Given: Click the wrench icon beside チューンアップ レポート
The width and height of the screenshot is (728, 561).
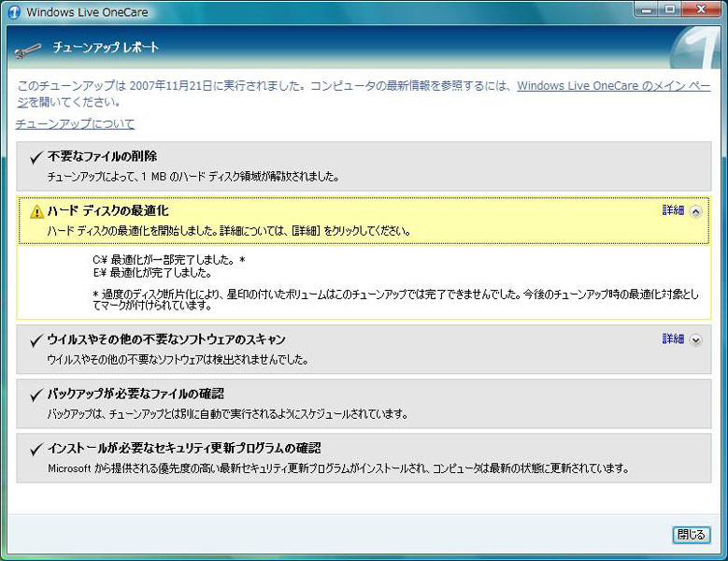Looking at the screenshot, I should [x=27, y=50].
